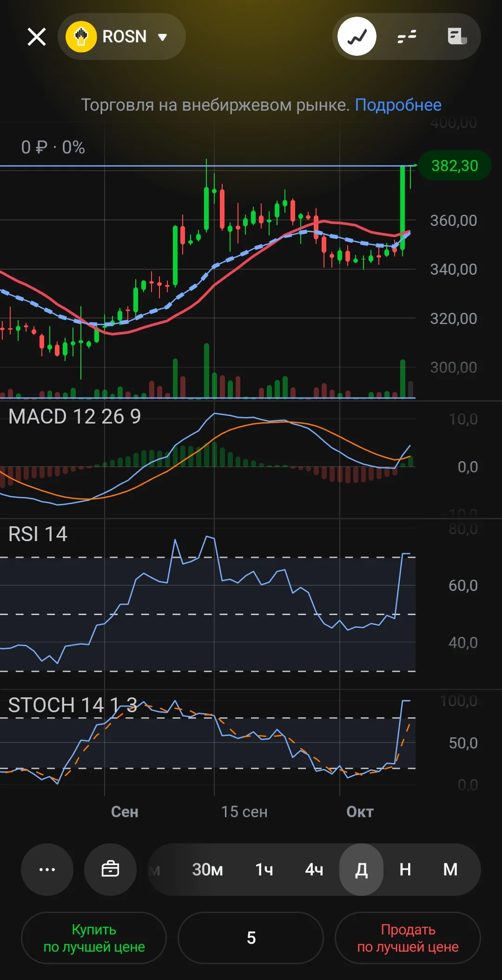Switch to the 4ч timeframe
502x980 pixels.
point(314,869)
